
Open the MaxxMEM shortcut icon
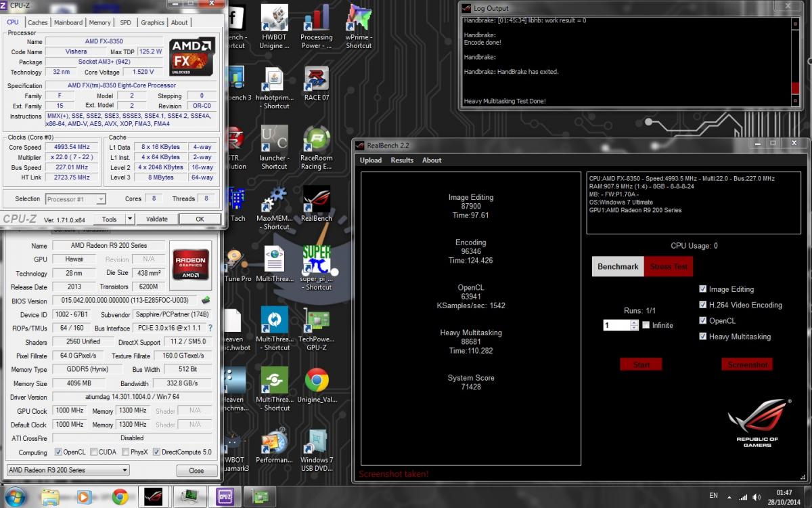(274, 209)
